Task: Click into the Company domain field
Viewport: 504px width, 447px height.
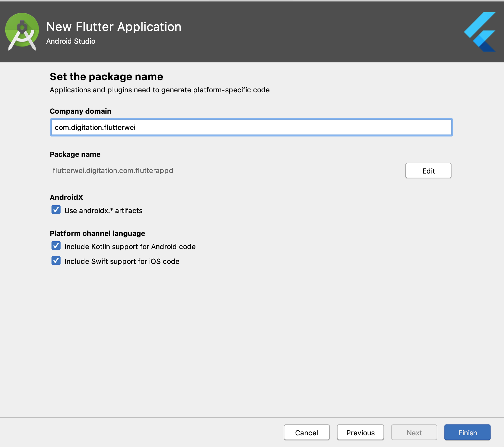Action: [251, 127]
